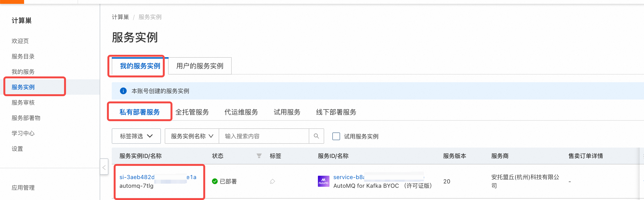Viewport: 644px width, 200px height.
Task: Click the blue info icon in the notice bar
Action: tap(123, 91)
